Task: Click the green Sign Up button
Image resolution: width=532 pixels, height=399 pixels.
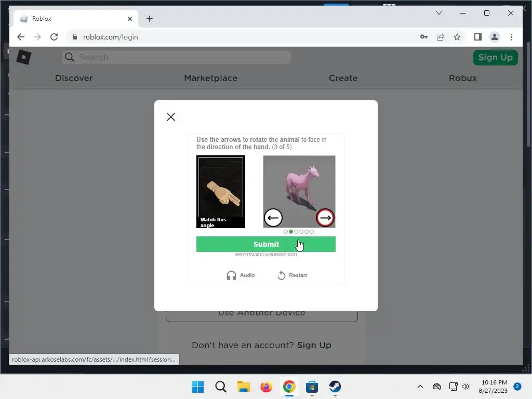Action: pyautogui.click(x=495, y=57)
